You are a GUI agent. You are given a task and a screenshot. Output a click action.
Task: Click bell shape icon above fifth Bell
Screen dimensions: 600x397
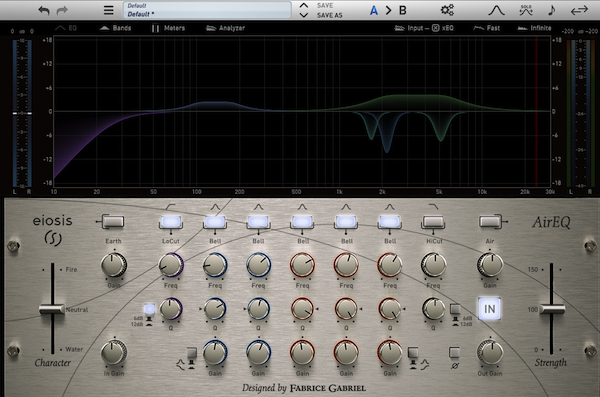(390, 207)
